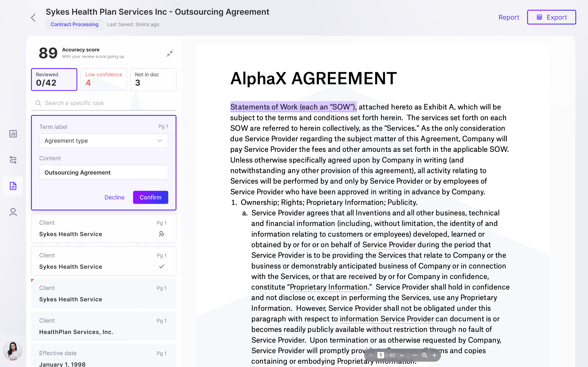Collapse the accuracy score panel
Screen dimensions: 588x367
point(170,53)
